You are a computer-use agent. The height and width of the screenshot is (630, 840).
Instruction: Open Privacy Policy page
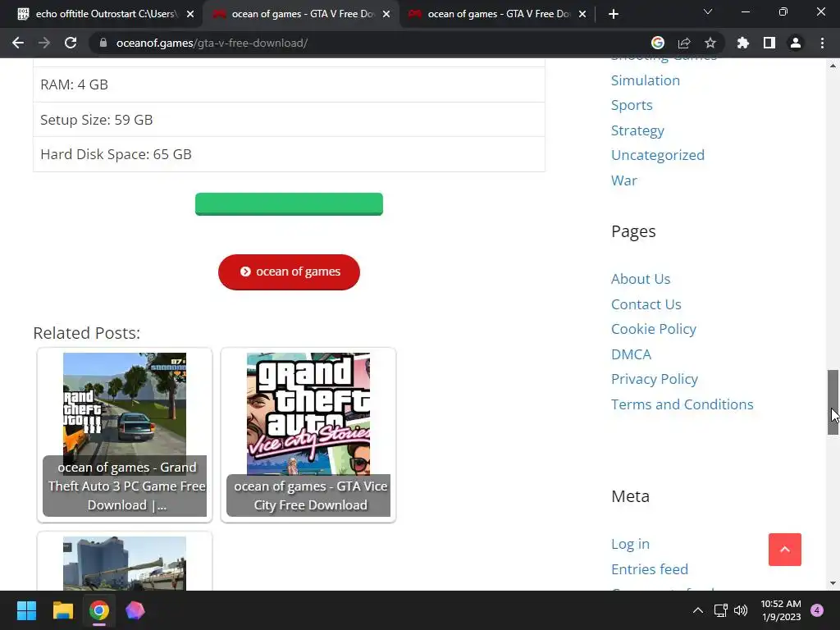655,379
